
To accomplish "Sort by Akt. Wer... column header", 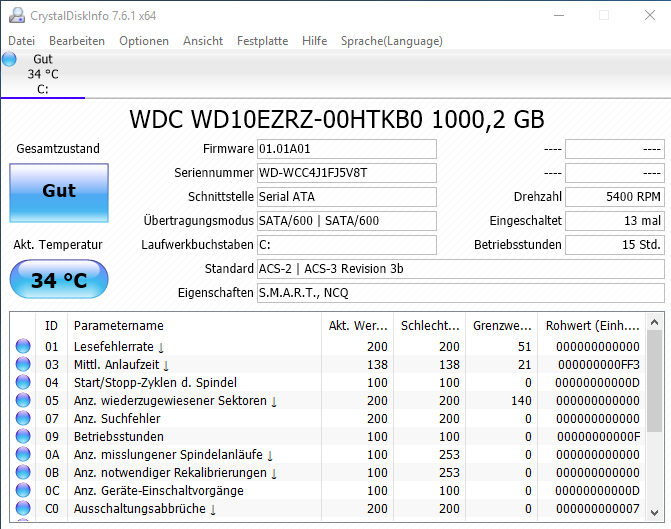I will [358, 326].
